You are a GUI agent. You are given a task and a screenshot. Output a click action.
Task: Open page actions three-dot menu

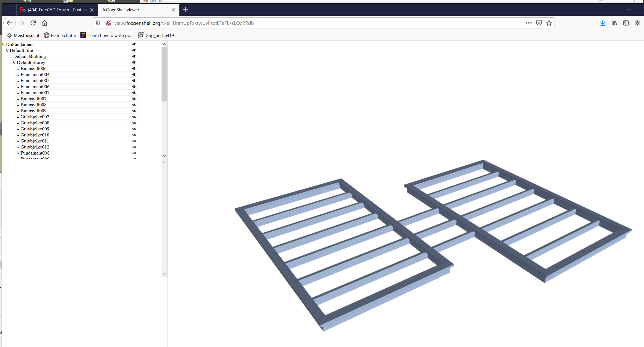point(529,23)
